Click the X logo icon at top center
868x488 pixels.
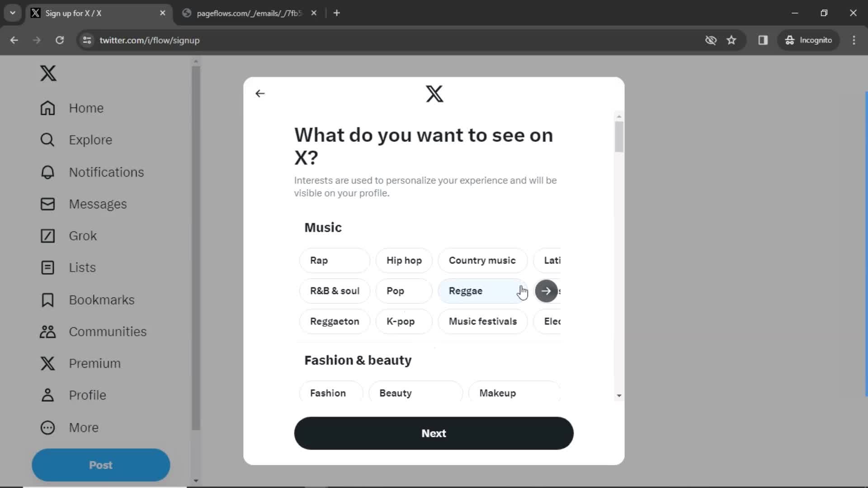click(x=434, y=94)
